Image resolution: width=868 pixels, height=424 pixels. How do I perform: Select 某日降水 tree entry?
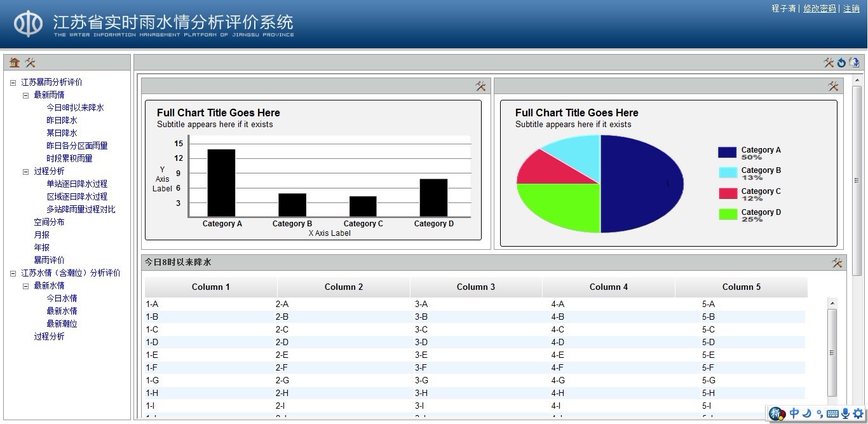pyautogui.click(x=62, y=133)
